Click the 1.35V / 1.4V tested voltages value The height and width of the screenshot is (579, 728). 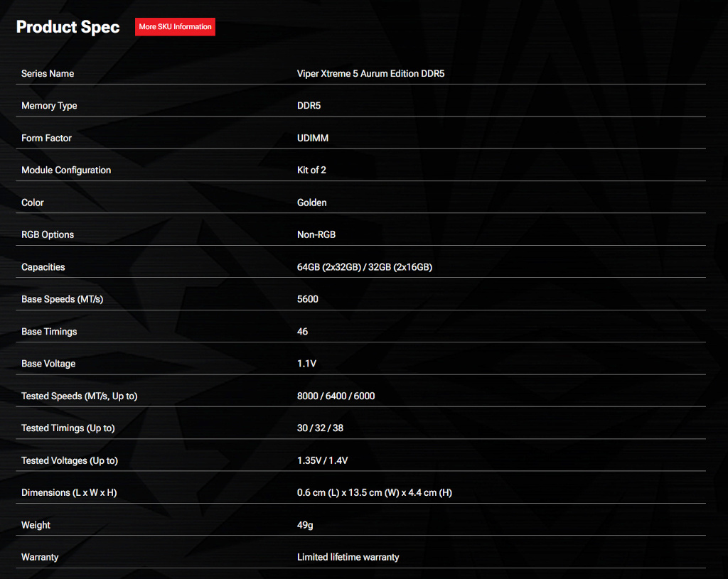[322, 460]
